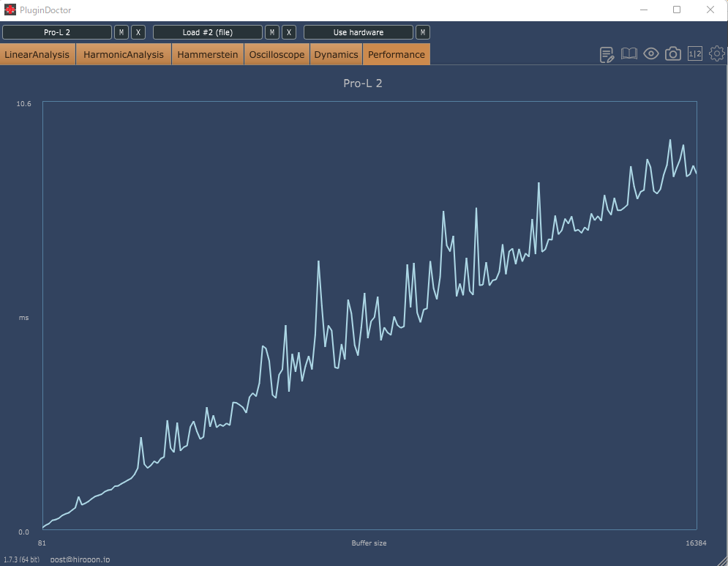This screenshot has width=728, height=566.
Task: Click the M button next to Use hardware
Action: 422,32
